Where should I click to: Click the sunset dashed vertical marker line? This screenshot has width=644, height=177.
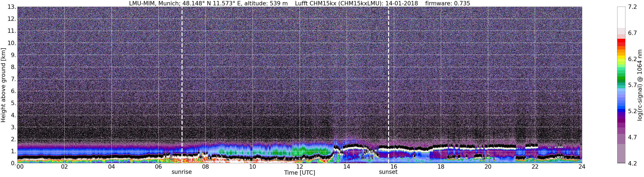[388, 85]
